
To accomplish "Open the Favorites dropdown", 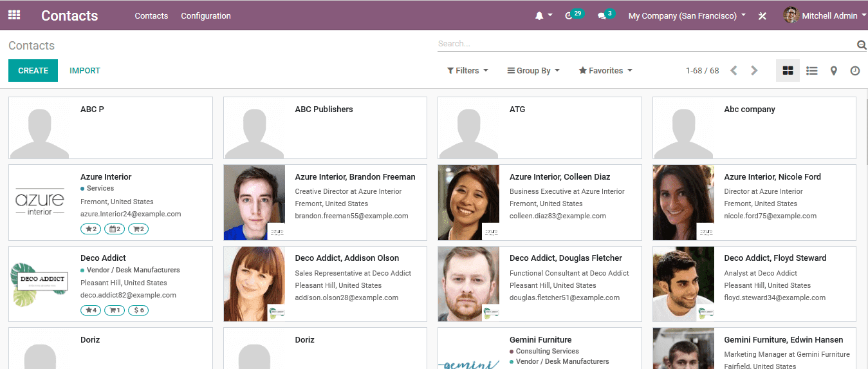I will 605,71.
